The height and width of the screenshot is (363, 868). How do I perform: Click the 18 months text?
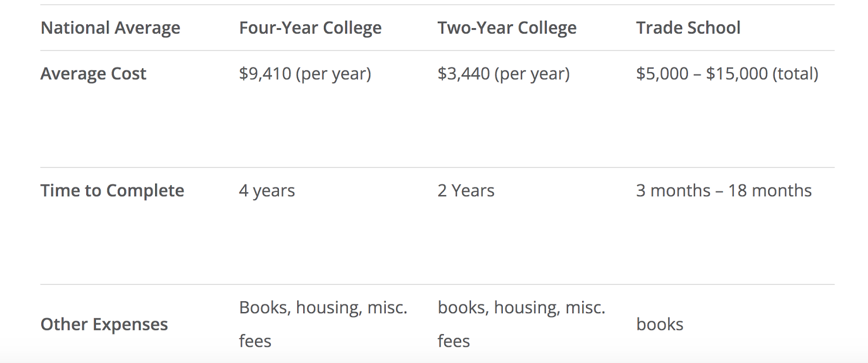tap(770, 191)
